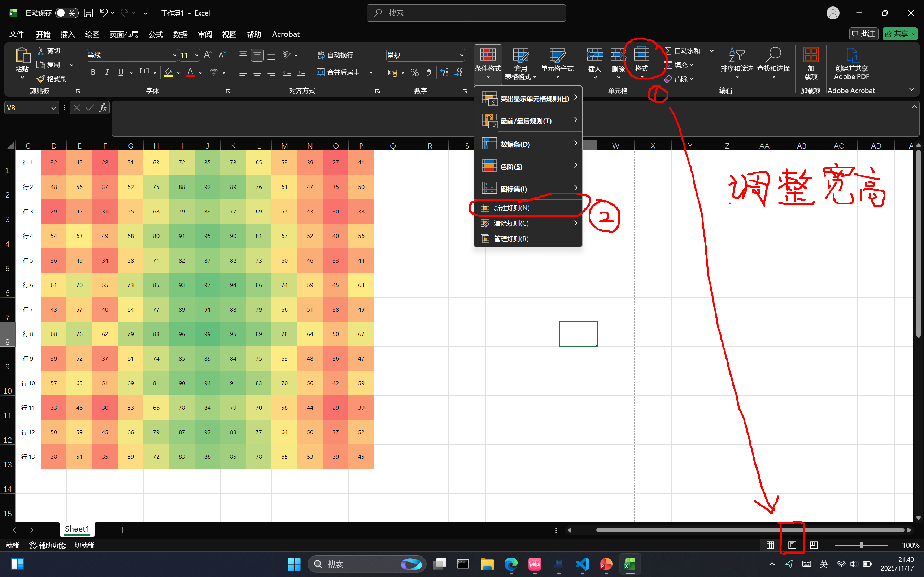This screenshot has width=924, height=577.
Task: Toggle italic formatting
Action: 107,72
